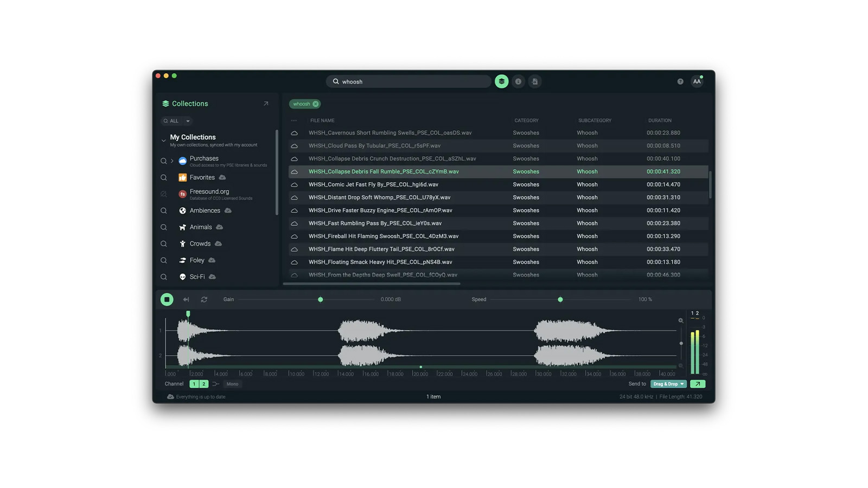Viewport: 868px width, 488px height.
Task: Click the channel merge icon before Mono
Action: click(x=216, y=384)
